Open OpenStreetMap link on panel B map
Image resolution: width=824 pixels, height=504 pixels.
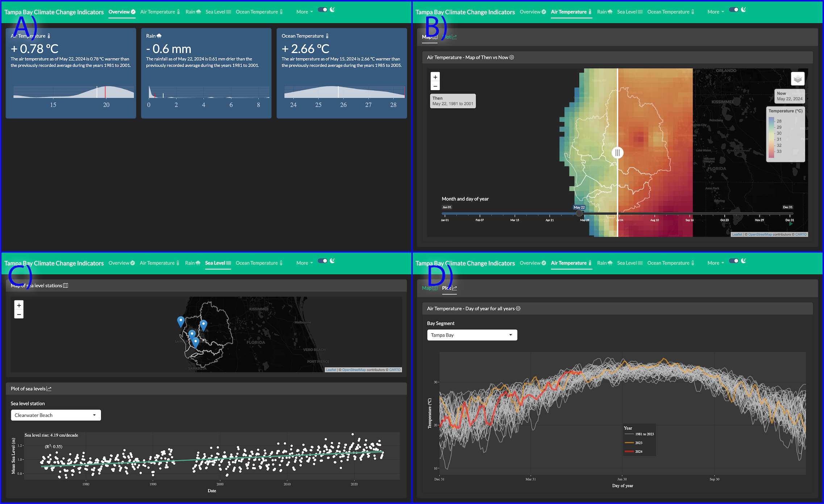(x=760, y=234)
